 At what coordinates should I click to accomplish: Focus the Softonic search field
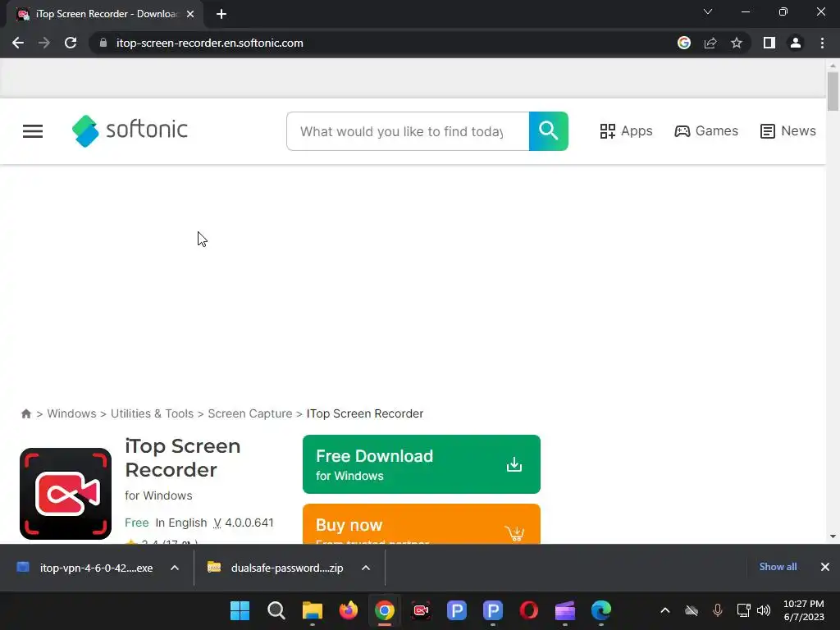click(x=408, y=131)
